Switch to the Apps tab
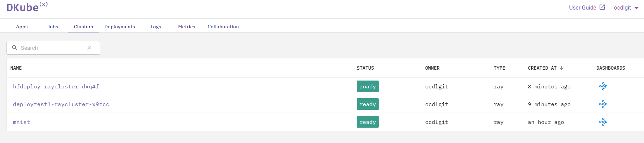The image size is (644, 143). click(22, 27)
